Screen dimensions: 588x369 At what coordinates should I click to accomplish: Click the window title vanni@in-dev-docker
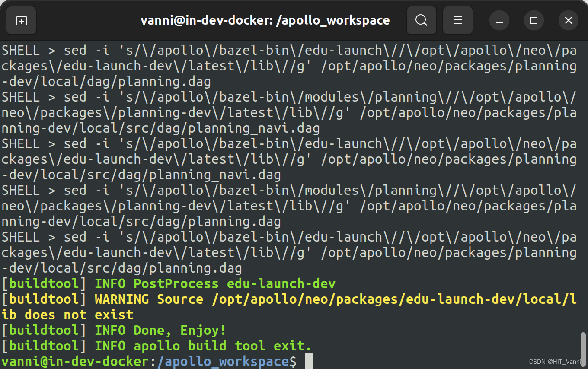[265, 20]
